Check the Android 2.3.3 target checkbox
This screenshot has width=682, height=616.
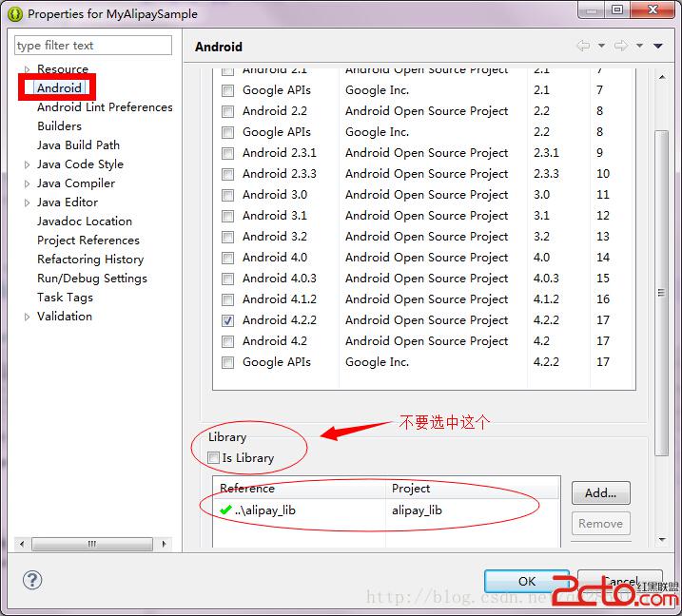227,174
